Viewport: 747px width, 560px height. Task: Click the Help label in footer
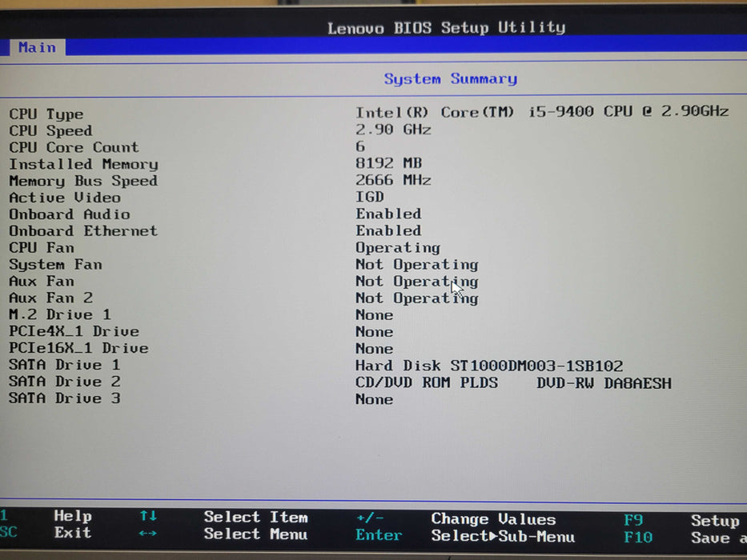pyautogui.click(x=73, y=516)
